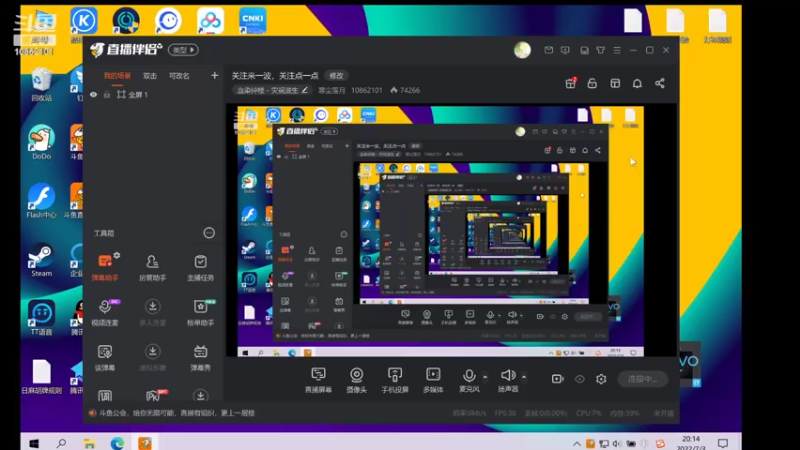Open the 主播任务 streamer tasks tool
This screenshot has height=450, width=800.
point(201,267)
